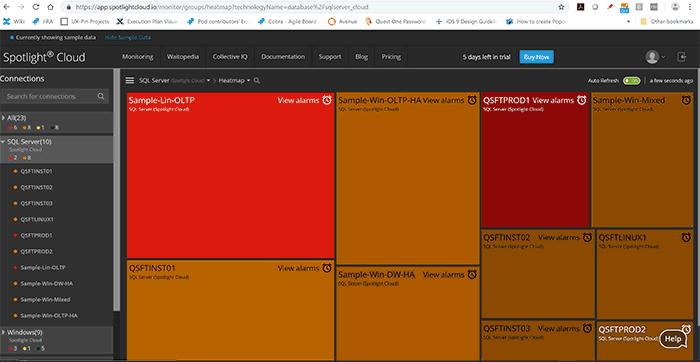The image size is (700, 362).
Task: Click the QSFTPROD2 heatmap tile title
Action: point(621,329)
